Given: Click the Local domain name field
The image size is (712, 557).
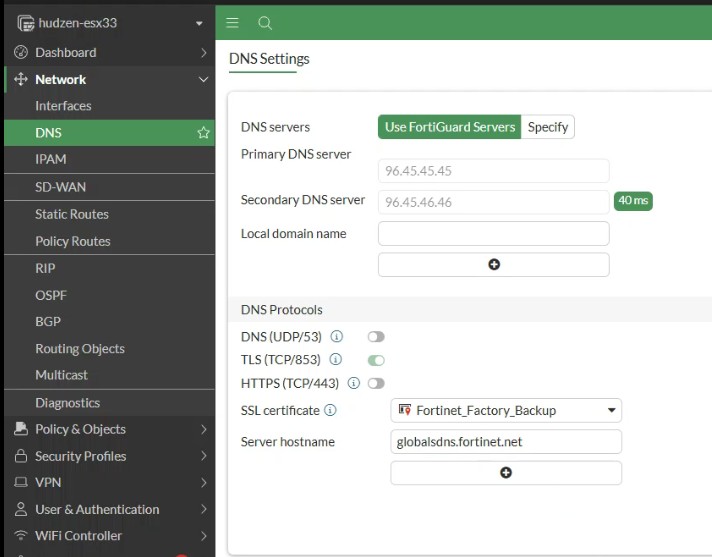Looking at the screenshot, I should click(x=494, y=233).
